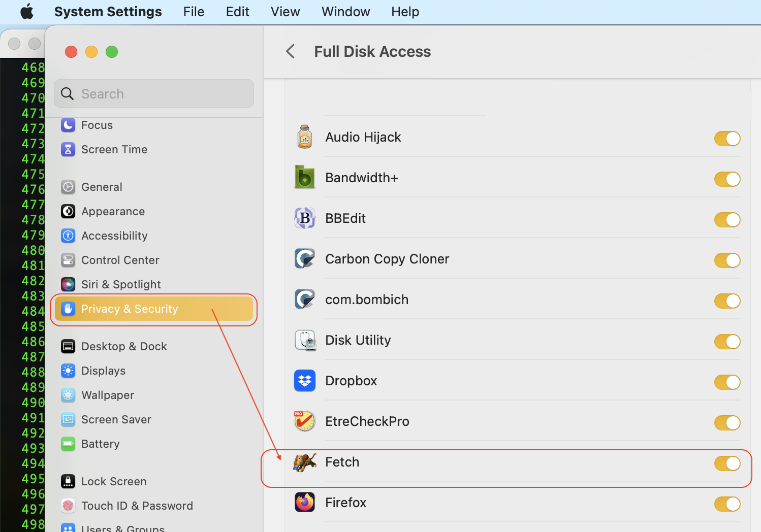The image size is (761, 532).
Task: Disable Full Disk Access for Fetch
Action: 727,463
